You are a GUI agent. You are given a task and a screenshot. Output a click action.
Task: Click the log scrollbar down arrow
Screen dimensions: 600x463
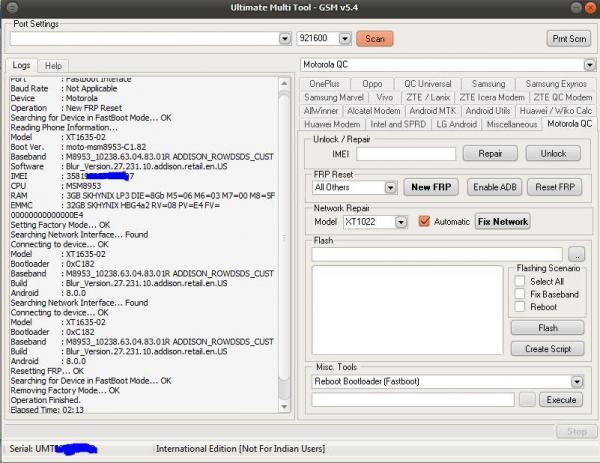(284, 406)
